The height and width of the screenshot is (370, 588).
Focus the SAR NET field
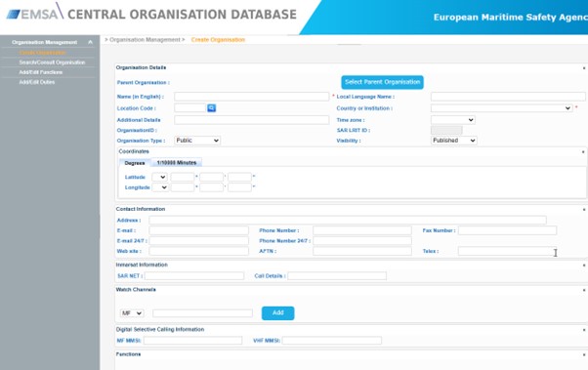coord(194,276)
